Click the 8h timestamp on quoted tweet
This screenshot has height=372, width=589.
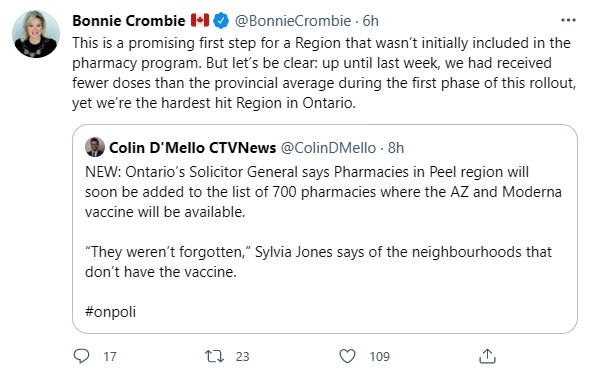[396, 148]
